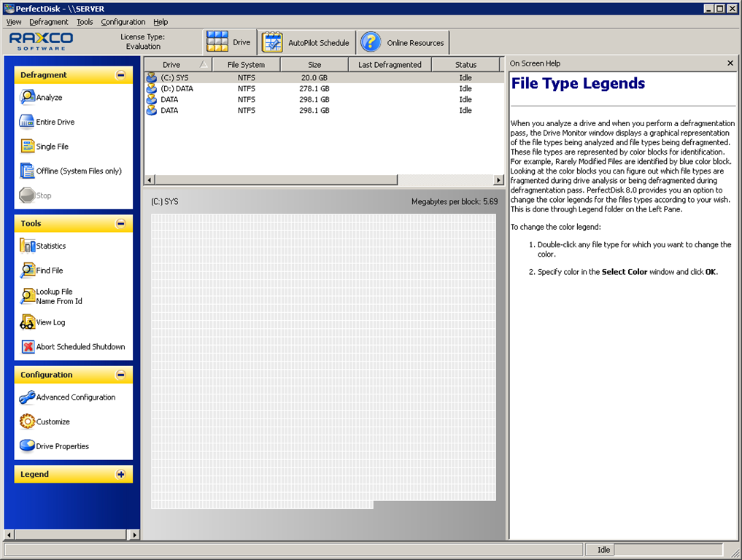
Task: Switch to the AutoPilot Schedule tab
Action: 306,42
